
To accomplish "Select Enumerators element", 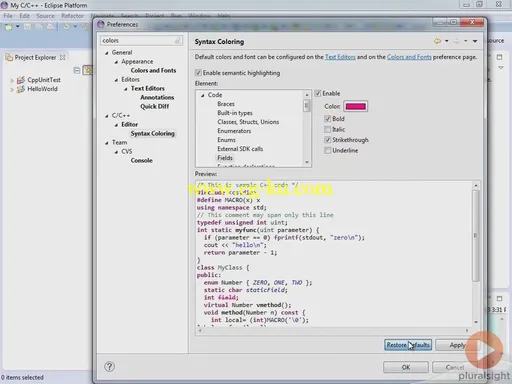I will (234, 131).
